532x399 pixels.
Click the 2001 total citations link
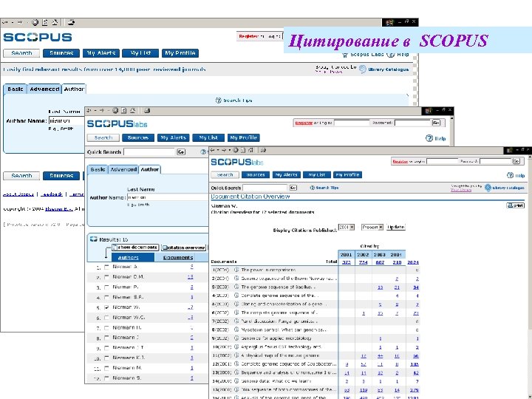347,262
